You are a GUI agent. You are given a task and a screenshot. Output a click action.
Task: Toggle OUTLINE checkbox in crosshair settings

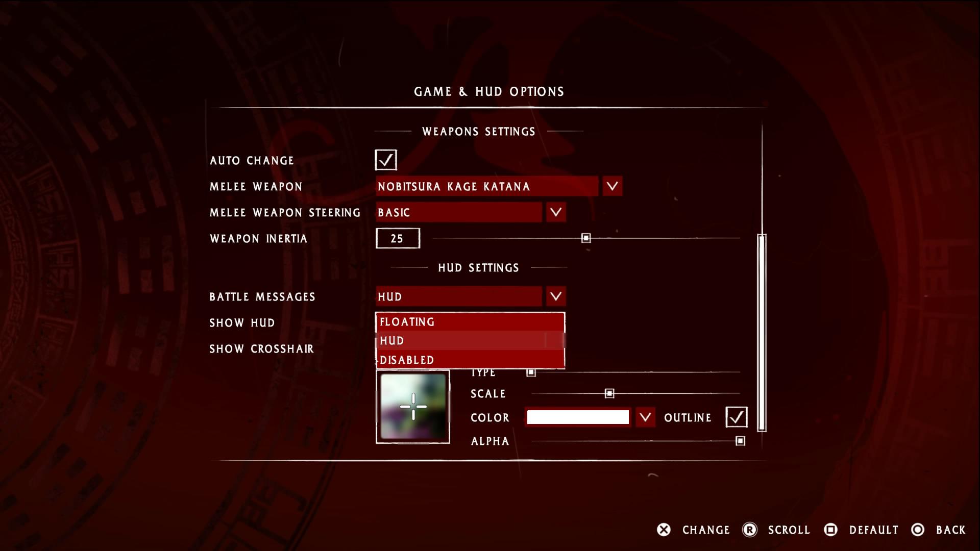(x=736, y=417)
